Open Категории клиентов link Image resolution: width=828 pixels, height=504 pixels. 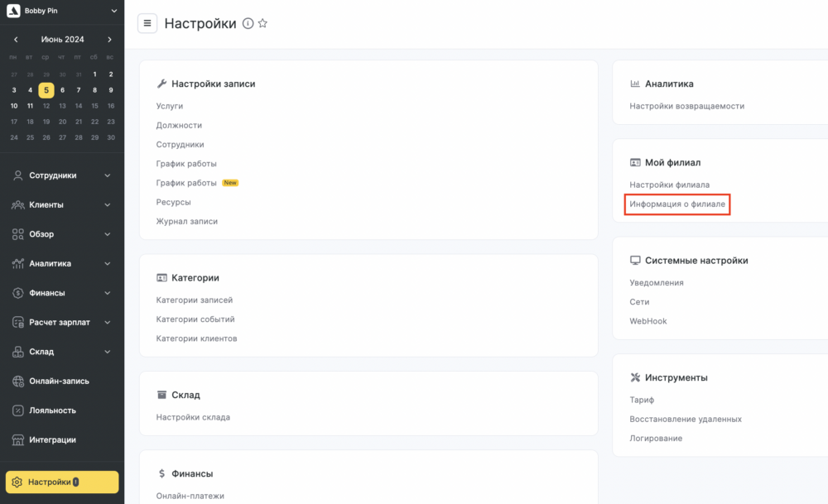click(196, 338)
